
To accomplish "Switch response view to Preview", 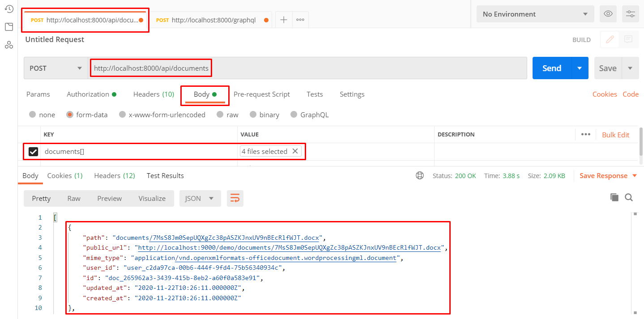I will (x=110, y=198).
